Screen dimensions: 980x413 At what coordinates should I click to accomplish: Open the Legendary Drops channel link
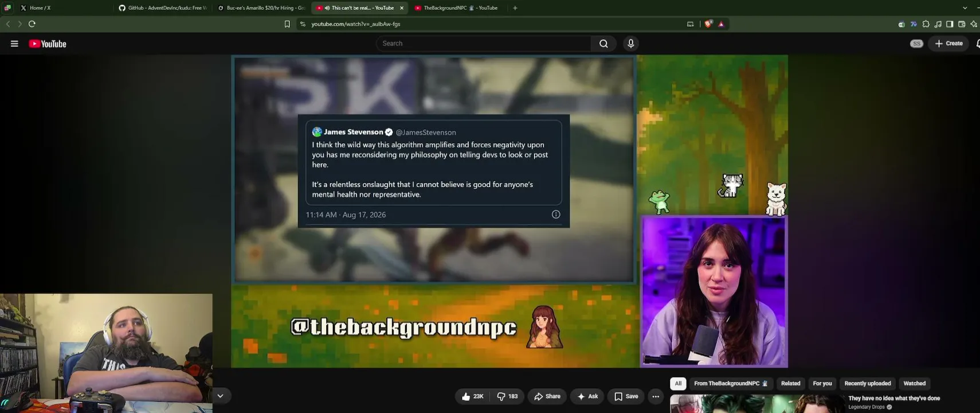click(x=867, y=407)
